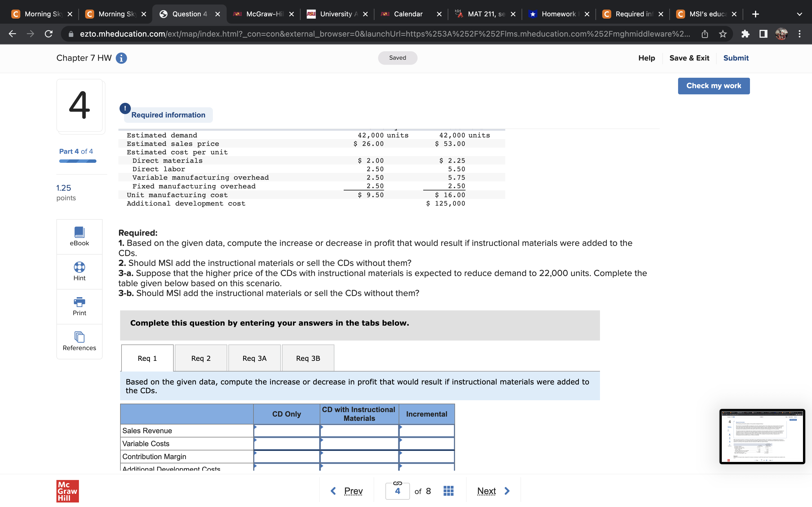812x507 pixels.
Task: Toggle the browser side panel
Action: click(x=763, y=34)
